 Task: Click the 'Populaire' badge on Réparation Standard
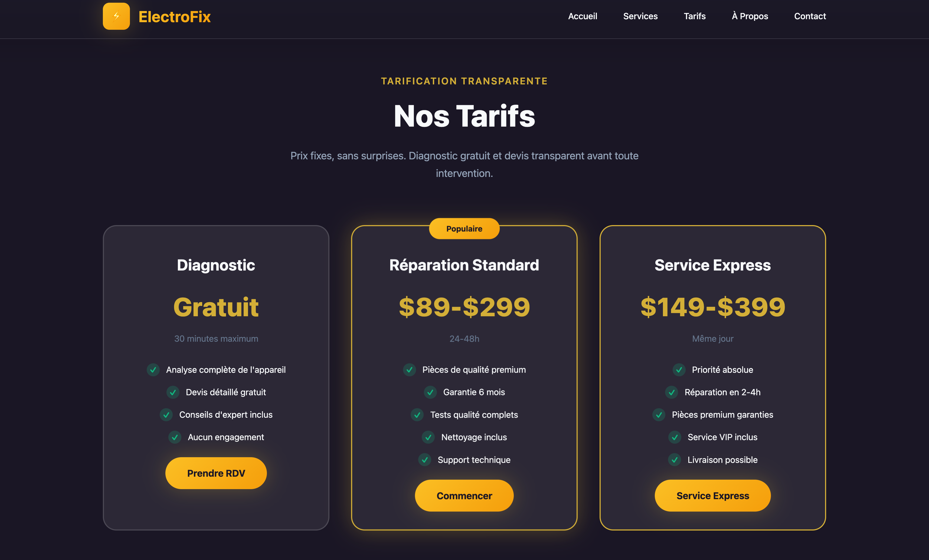click(464, 228)
